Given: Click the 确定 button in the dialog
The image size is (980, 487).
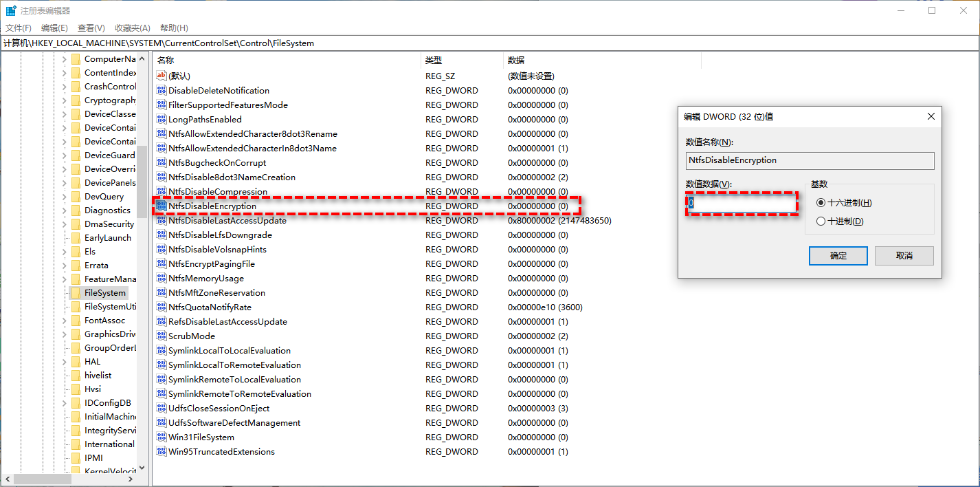Looking at the screenshot, I should 838,256.
